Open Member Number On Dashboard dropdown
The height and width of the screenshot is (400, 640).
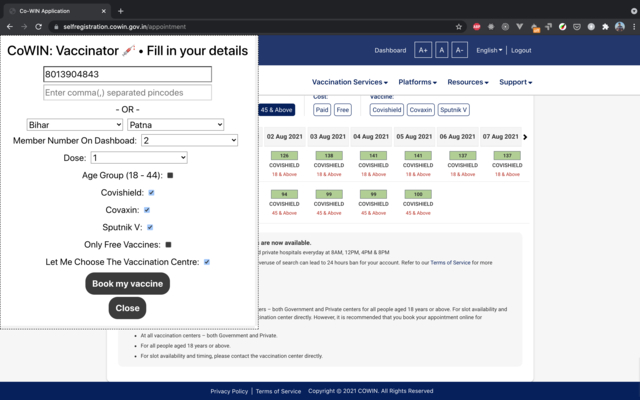coord(189,140)
